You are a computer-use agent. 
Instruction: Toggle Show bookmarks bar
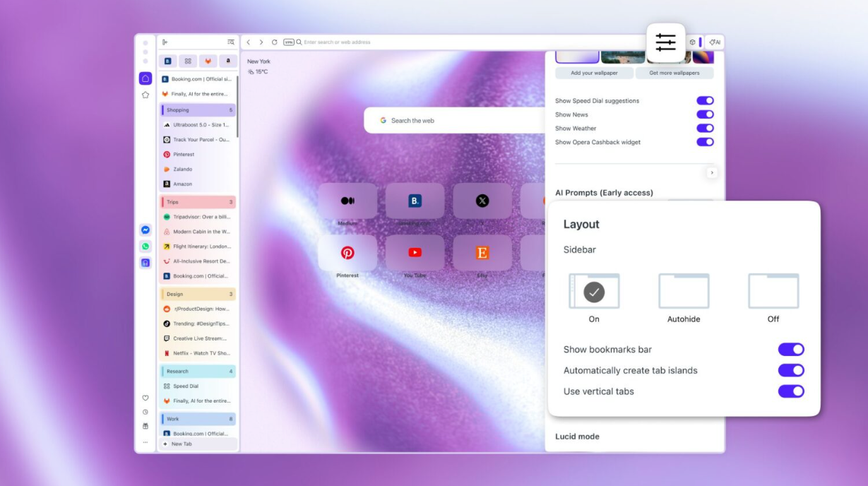(791, 349)
